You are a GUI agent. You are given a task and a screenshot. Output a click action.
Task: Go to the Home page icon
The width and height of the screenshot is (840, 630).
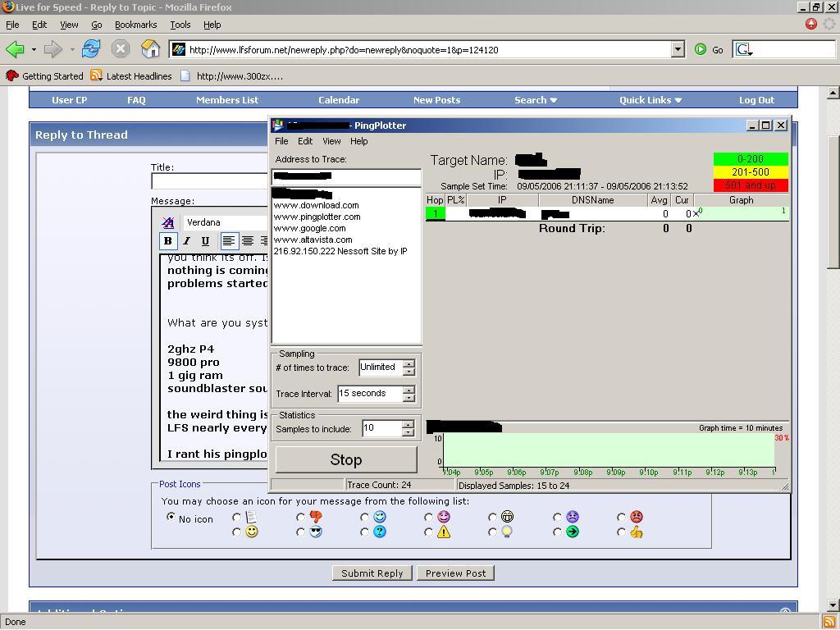(x=151, y=49)
